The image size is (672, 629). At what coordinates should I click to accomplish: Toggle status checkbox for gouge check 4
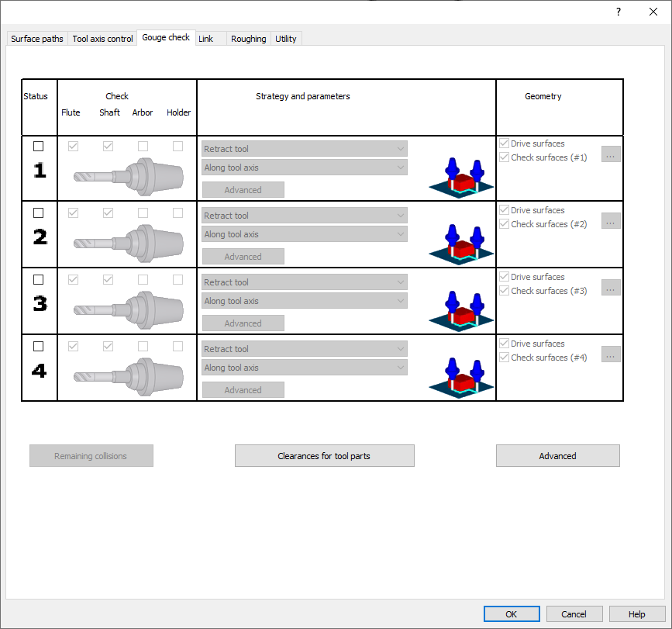point(39,347)
